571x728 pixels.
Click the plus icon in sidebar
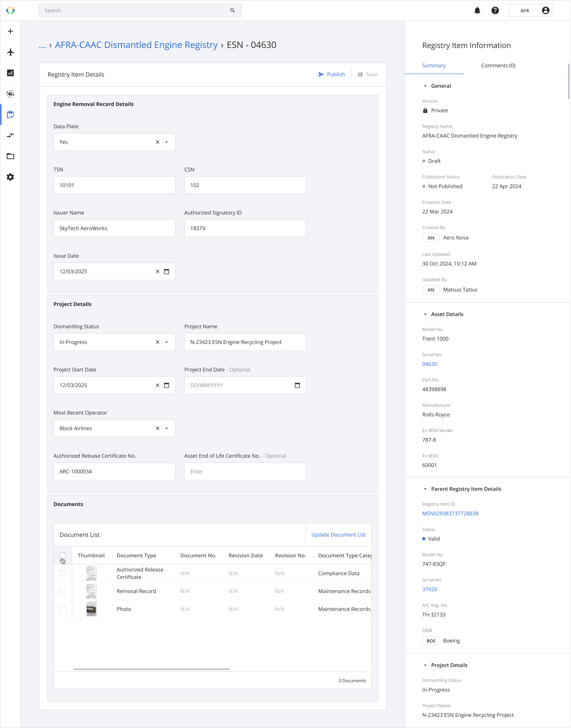pyautogui.click(x=10, y=31)
